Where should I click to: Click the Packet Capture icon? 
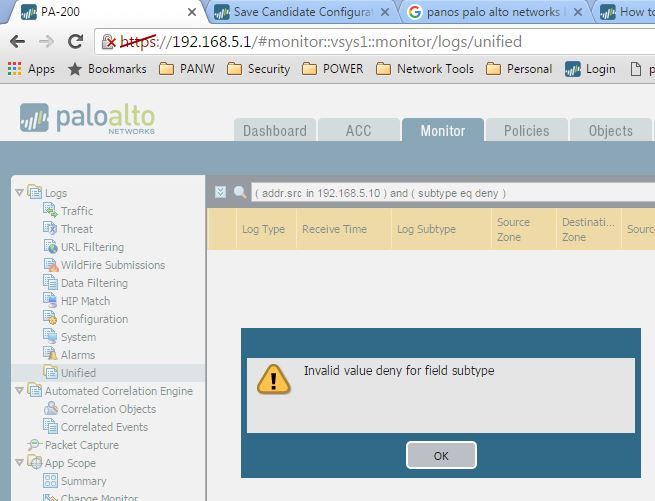click(x=34, y=444)
